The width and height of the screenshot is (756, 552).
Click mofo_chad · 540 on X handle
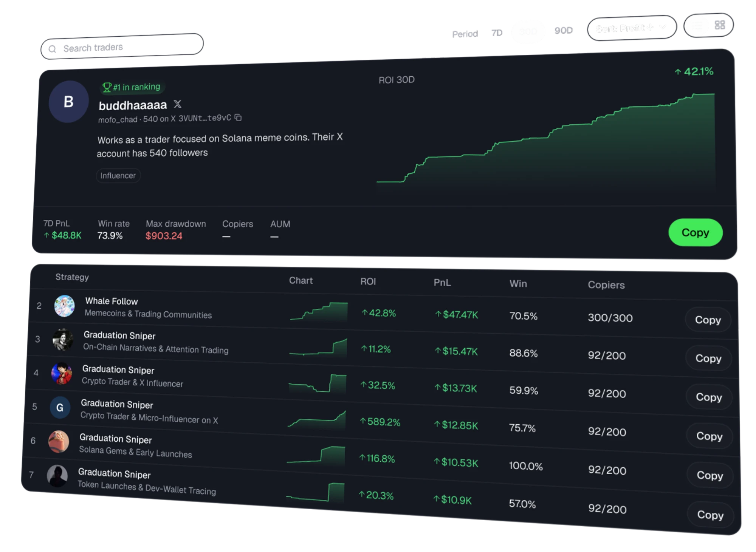coord(137,119)
